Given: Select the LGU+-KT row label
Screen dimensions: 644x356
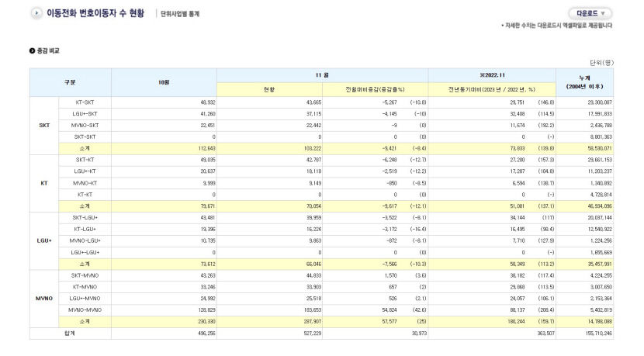Looking at the screenshot, I should [85, 171].
